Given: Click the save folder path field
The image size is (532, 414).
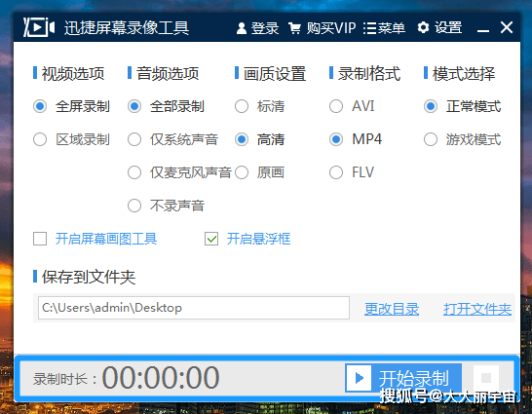Looking at the screenshot, I should coord(194,308).
